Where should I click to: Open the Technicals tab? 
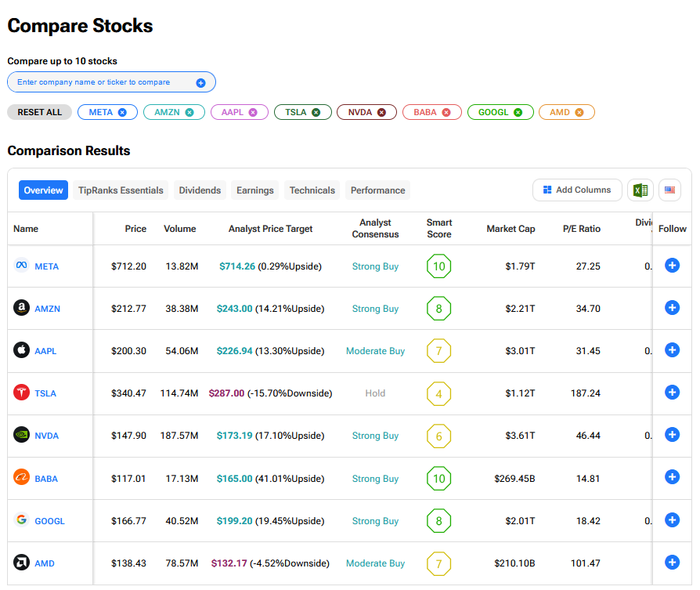click(x=312, y=190)
